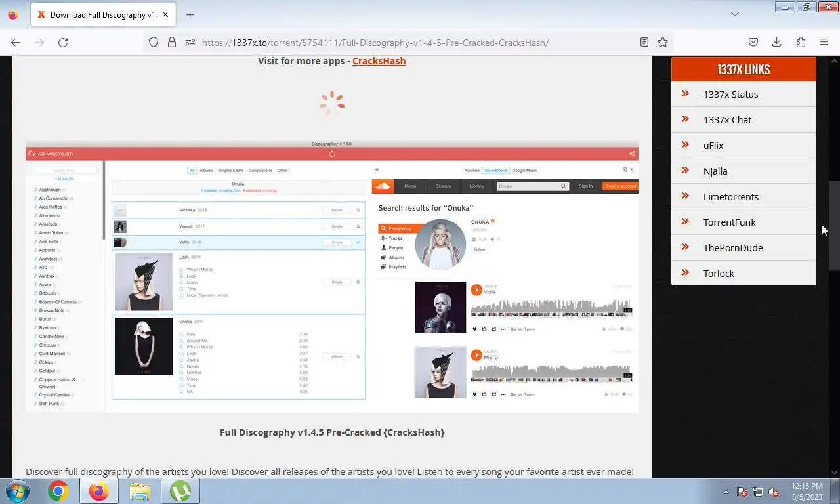Open the 1337x Chat link
The height and width of the screenshot is (504, 840).
727,120
